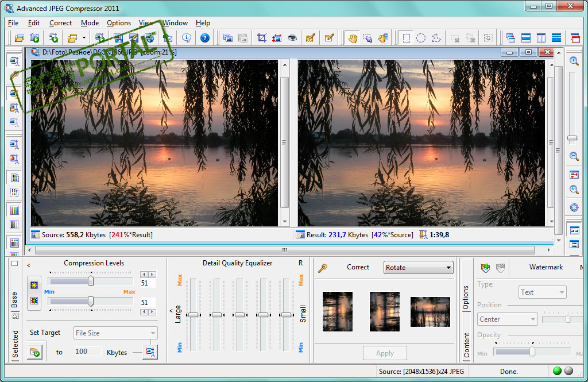Click the last Detail Quality Equalizer slider handle

[x=286, y=315]
